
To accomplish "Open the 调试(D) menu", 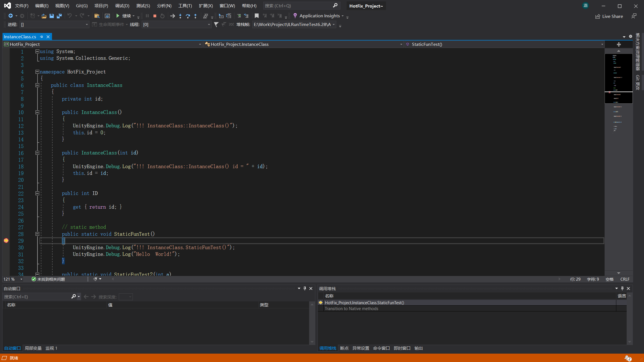I will point(122,6).
